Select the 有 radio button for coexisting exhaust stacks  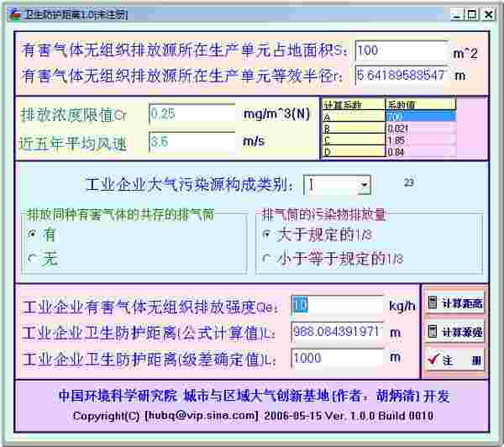32,234
